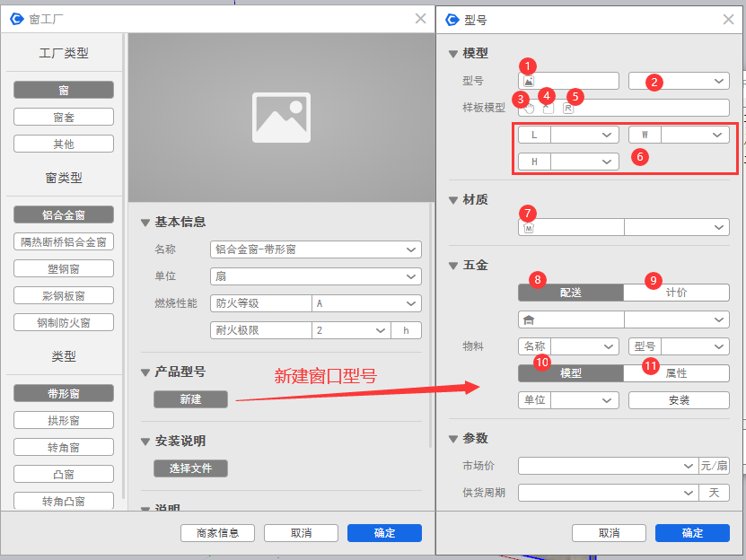Select the 铝合金窗 window type option
The image size is (746, 560).
point(63,214)
